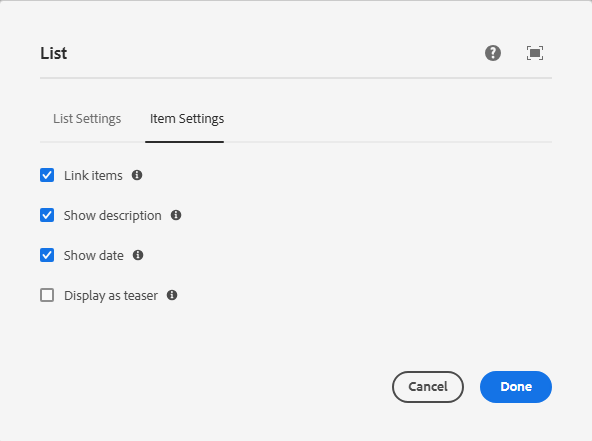Click the Link items label text
This screenshot has height=441, width=592.
pyautogui.click(x=93, y=176)
